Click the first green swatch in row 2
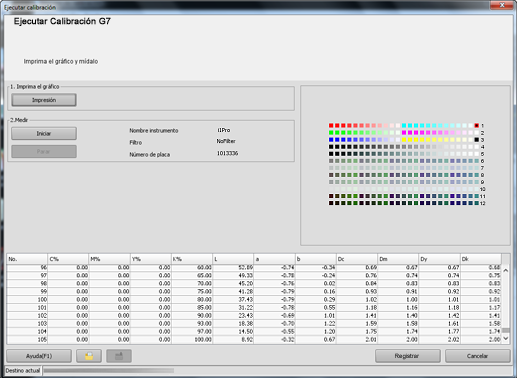 click(x=331, y=133)
